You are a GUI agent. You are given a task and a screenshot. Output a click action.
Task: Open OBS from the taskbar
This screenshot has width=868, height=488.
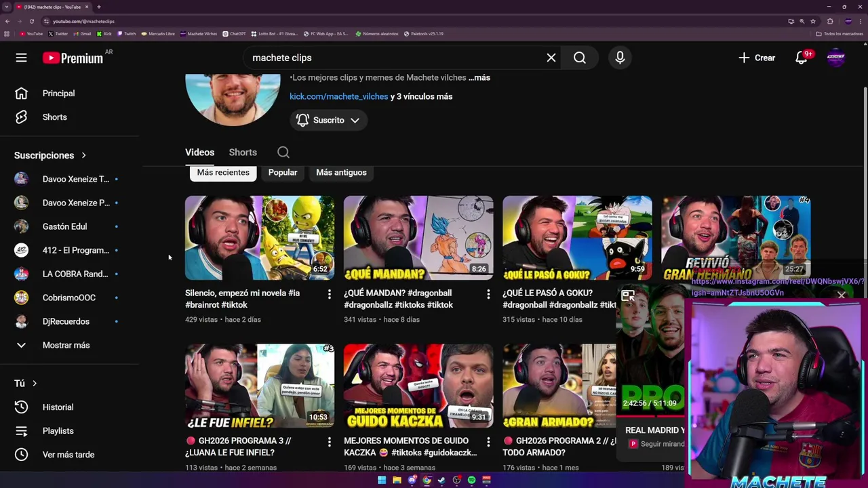click(456, 480)
